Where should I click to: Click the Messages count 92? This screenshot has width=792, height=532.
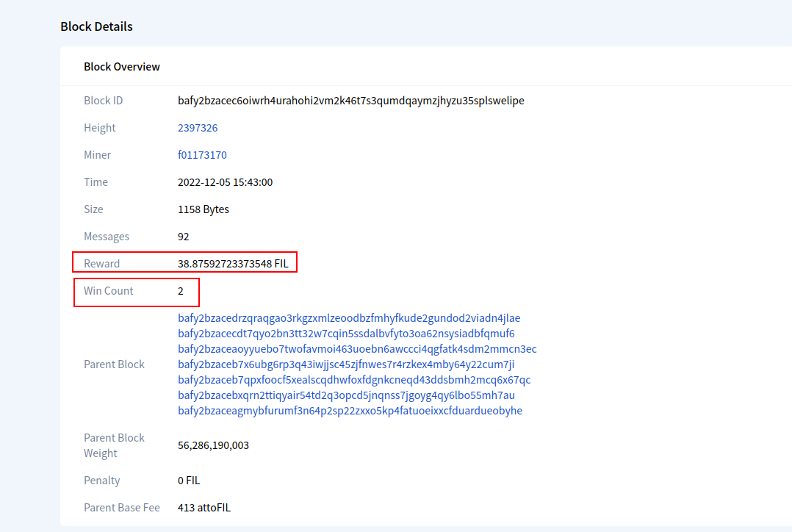click(182, 236)
